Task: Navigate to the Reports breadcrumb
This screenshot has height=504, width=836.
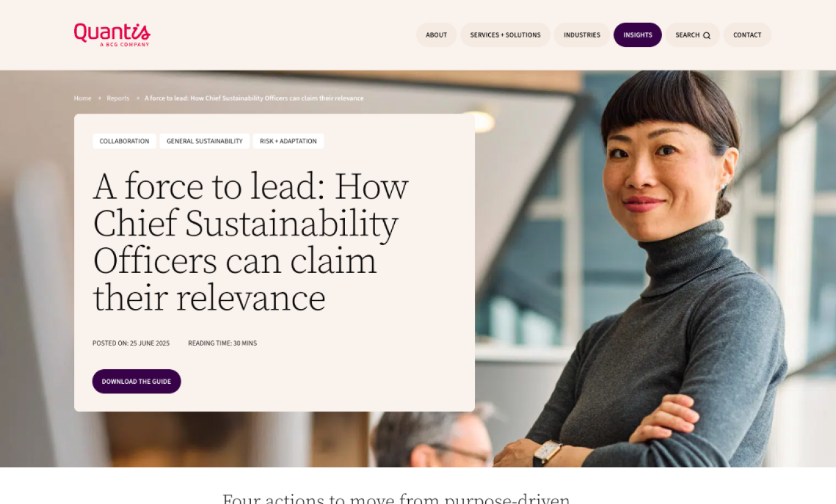Action: pos(118,98)
